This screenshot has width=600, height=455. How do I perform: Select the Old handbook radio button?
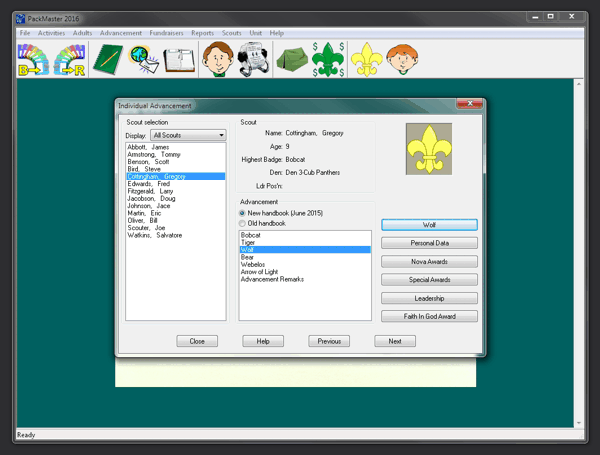coord(242,223)
